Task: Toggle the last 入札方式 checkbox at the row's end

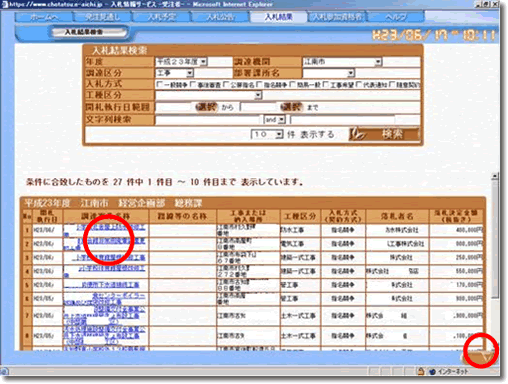Action: pos(392,84)
